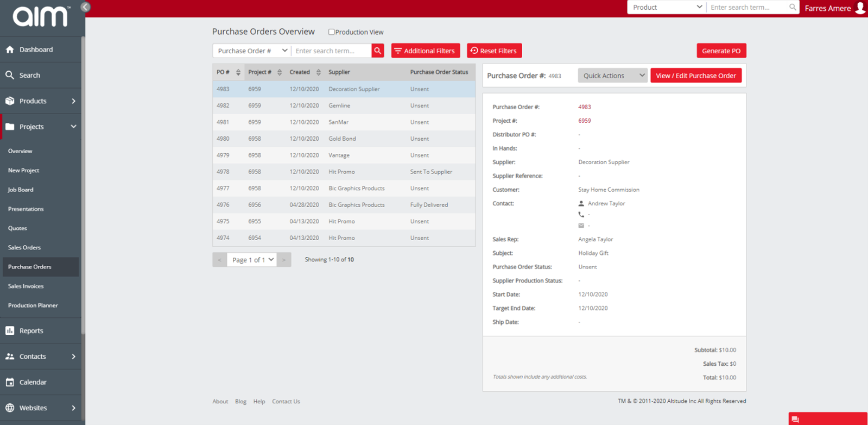The image size is (868, 425).
Task: Open project 6959 link in details
Action: point(585,121)
